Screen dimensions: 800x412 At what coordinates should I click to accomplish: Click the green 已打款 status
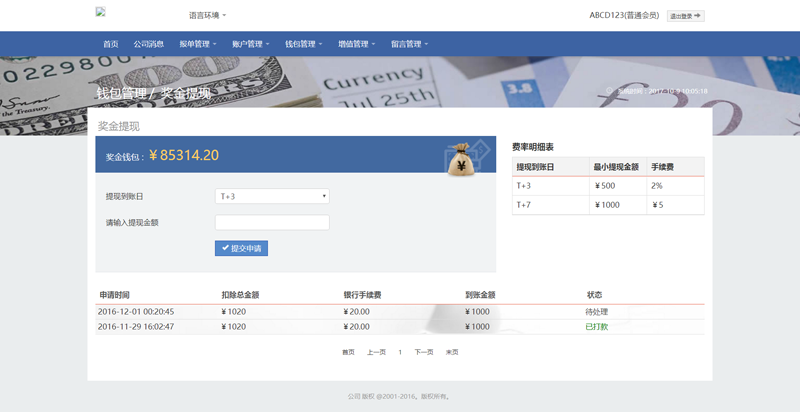(x=596, y=326)
